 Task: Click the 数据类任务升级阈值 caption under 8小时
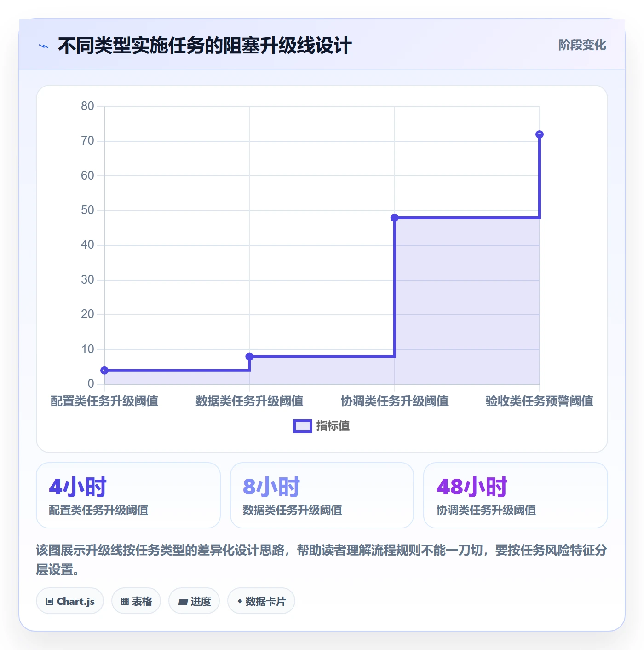[292, 510]
